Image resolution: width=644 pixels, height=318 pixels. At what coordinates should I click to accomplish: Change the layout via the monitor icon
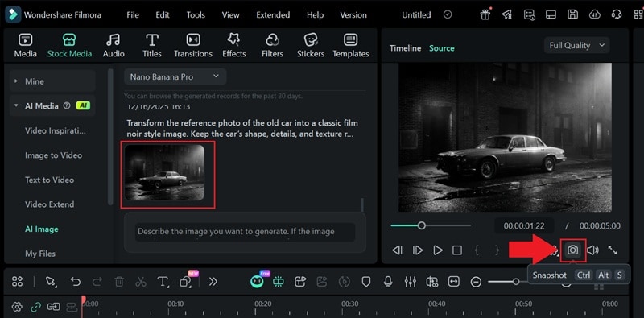(551, 14)
